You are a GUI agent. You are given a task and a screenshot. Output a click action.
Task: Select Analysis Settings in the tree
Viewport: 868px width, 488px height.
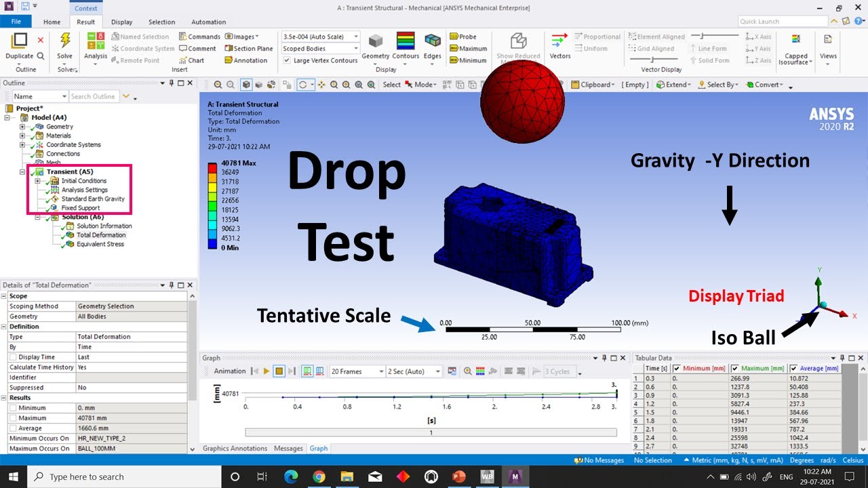pos(84,190)
